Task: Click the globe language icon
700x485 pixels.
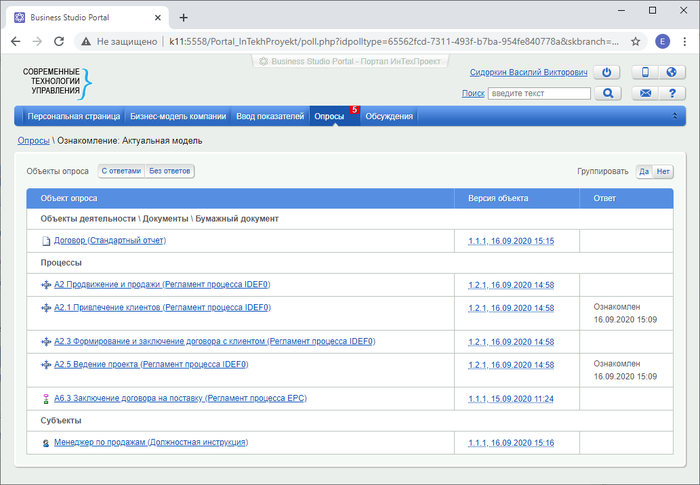Action: (671, 73)
